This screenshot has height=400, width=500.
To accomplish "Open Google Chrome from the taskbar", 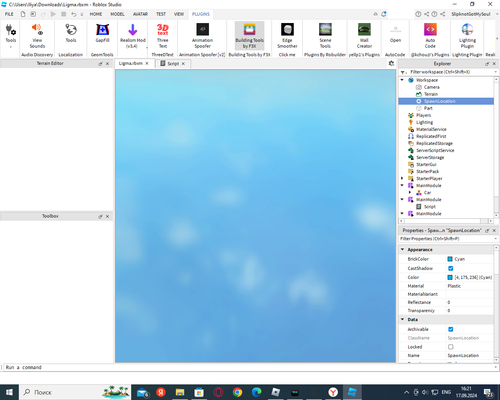I will 237,392.
